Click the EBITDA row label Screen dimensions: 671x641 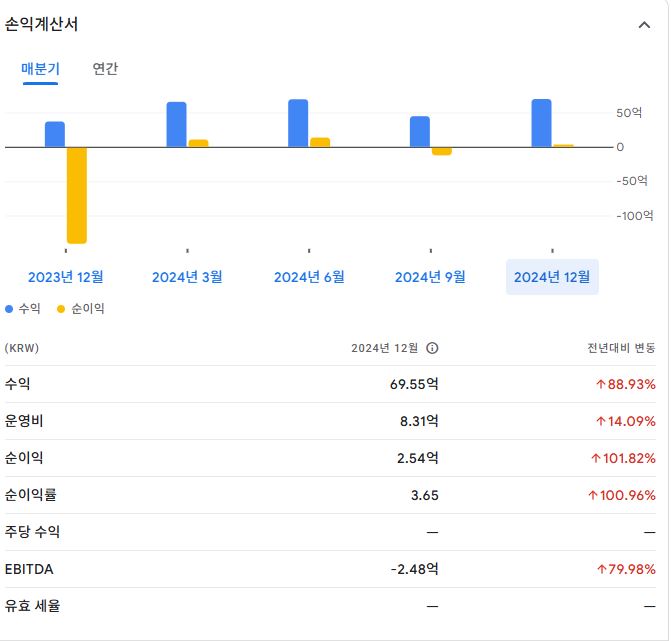click(29, 569)
